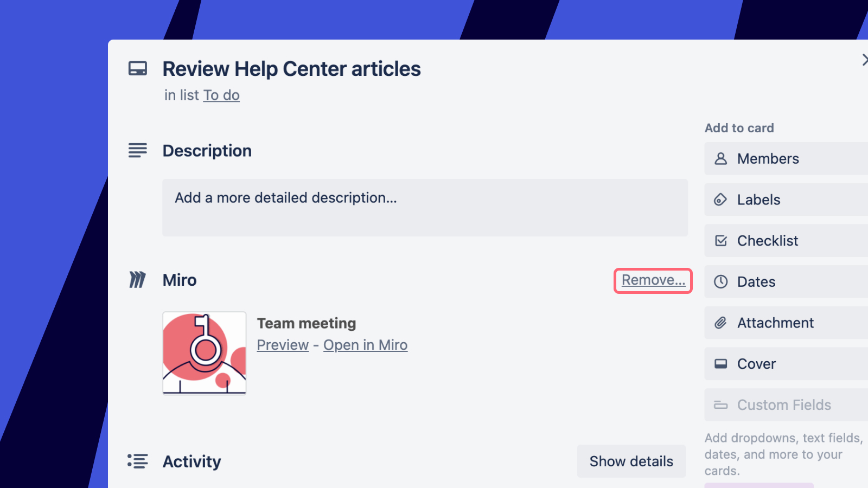This screenshot has width=868, height=488.
Task: Click the Description lines icon
Action: (138, 150)
